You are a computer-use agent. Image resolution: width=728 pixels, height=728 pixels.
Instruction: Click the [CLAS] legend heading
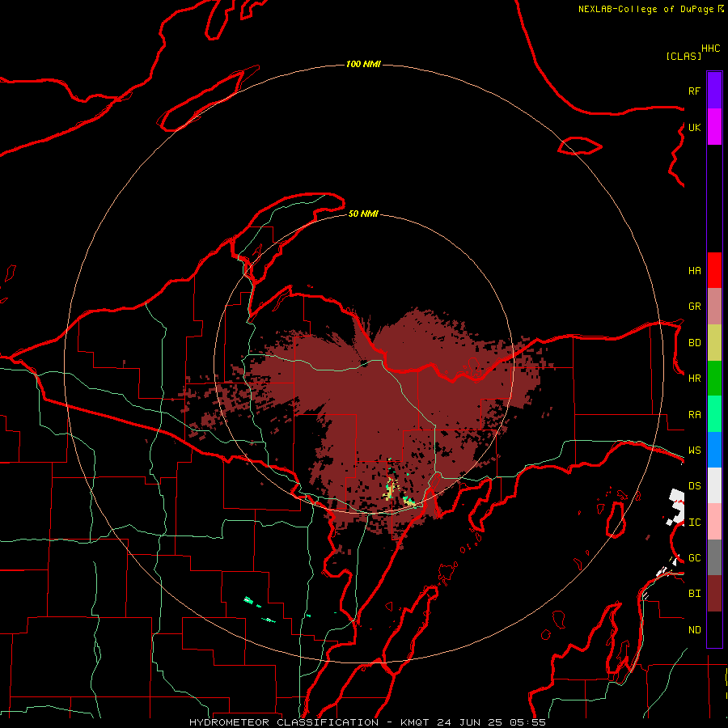click(684, 56)
